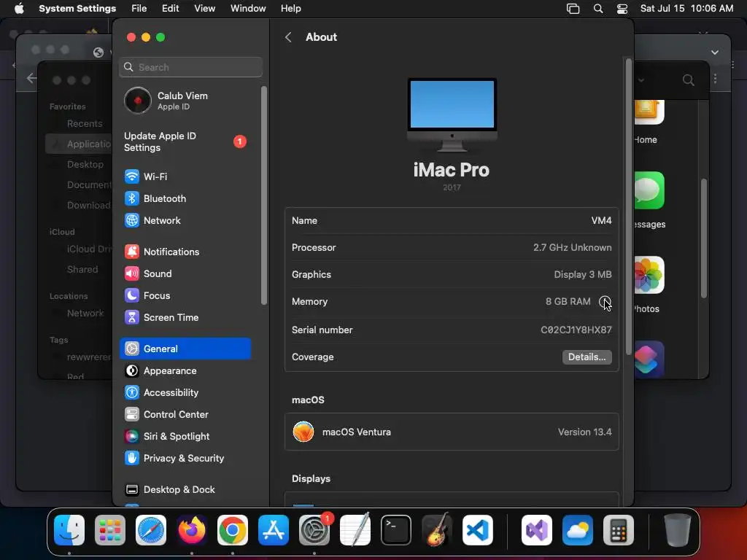Open Terminal from the Dock
Image resolution: width=747 pixels, height=560 pixels.
396,530
